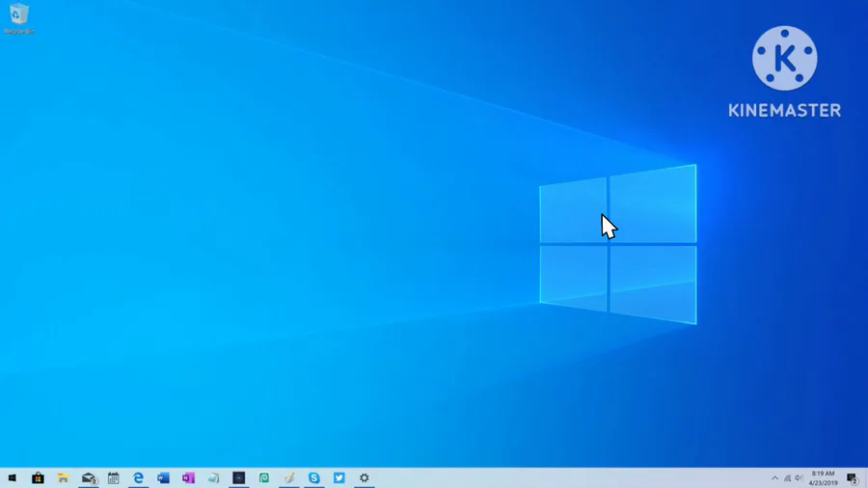Open the network status tray icon

pos(787,478)
